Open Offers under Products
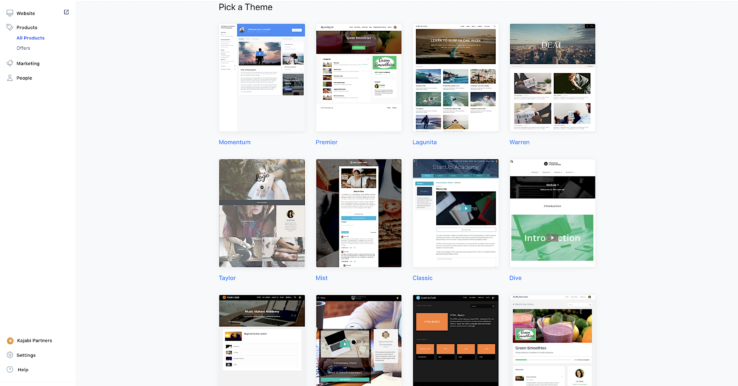The height and width of the screenshot is (386, 738). coord(23,48)
